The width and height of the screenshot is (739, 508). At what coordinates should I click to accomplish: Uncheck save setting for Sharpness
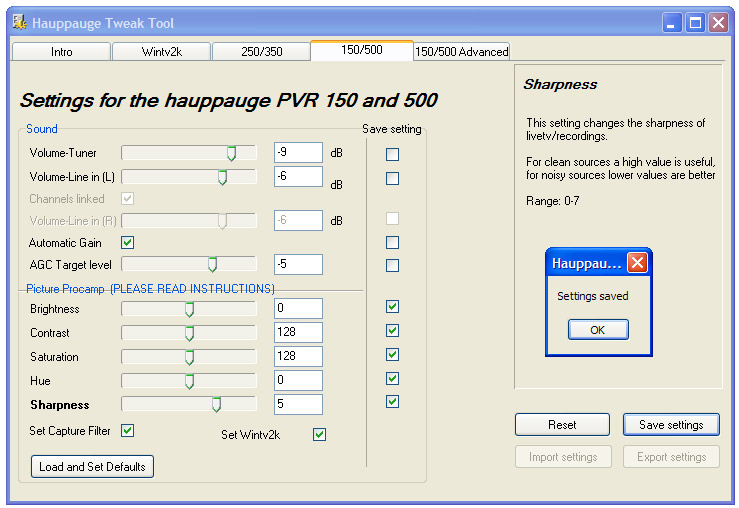[392, 401]
